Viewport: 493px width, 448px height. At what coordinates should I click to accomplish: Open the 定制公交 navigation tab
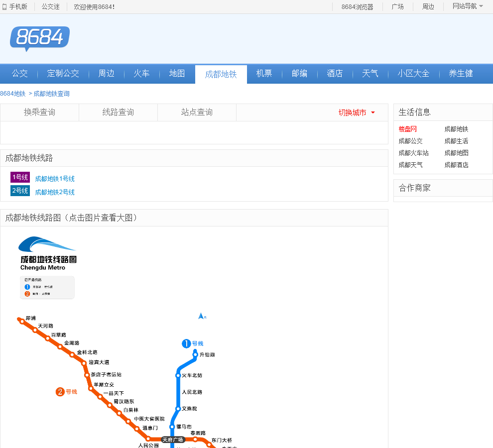(x=63, y=74)
